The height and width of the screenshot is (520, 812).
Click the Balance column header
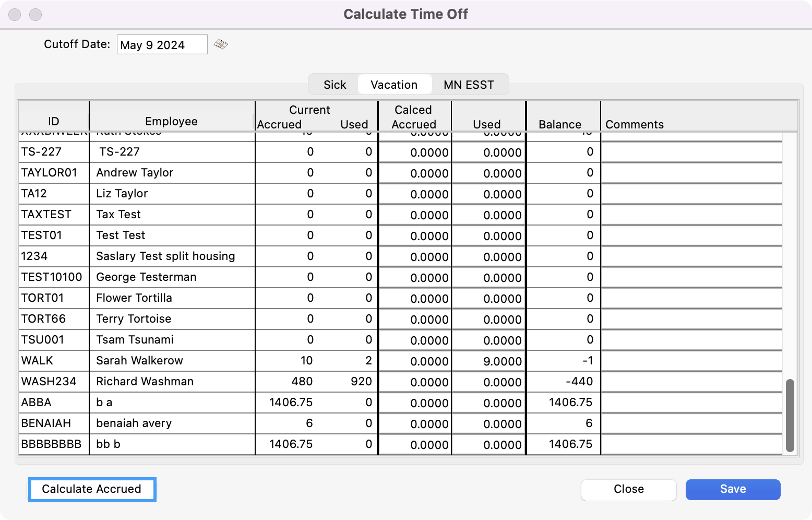559,124
